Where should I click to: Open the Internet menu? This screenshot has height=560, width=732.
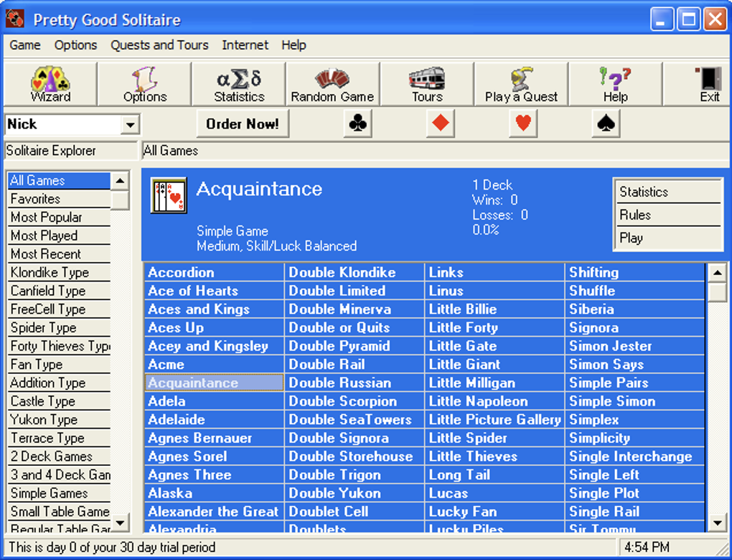point(245,45)
